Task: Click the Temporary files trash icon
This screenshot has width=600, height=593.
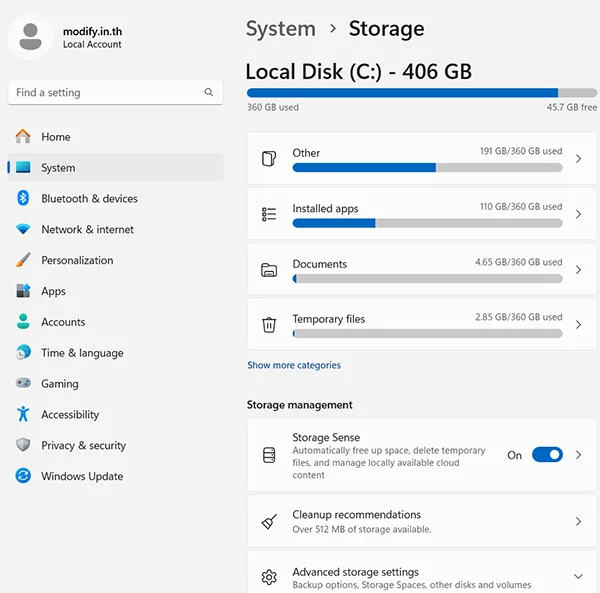Action: tap(269, 325)
